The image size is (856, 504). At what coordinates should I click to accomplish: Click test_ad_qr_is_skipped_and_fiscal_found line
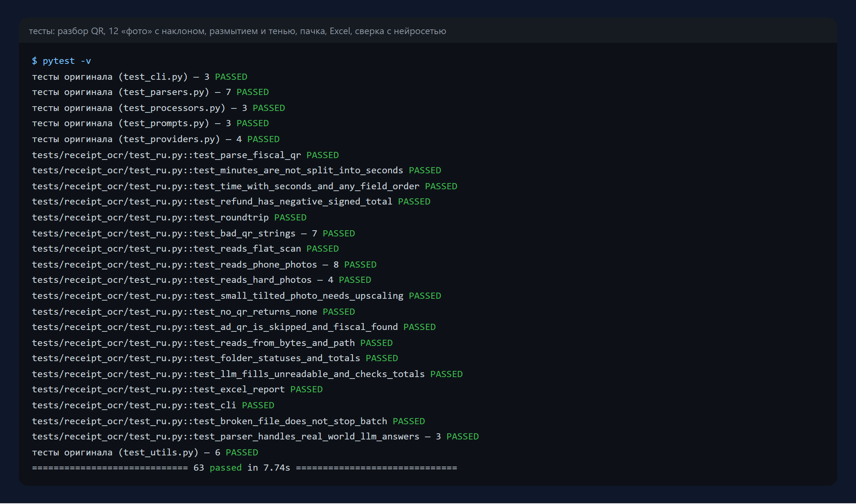[x=234, y=327]
